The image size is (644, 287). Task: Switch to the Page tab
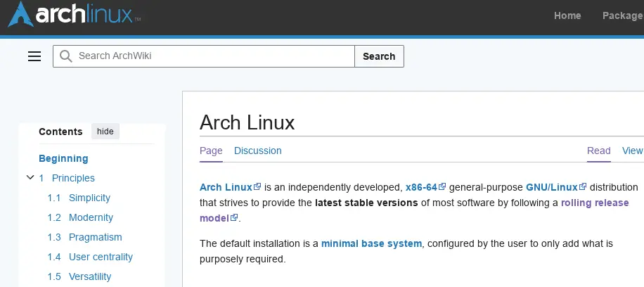pos(211,151)
